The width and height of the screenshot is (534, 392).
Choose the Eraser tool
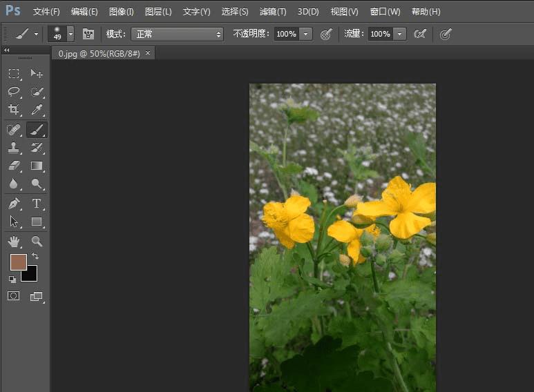[14, 166]
